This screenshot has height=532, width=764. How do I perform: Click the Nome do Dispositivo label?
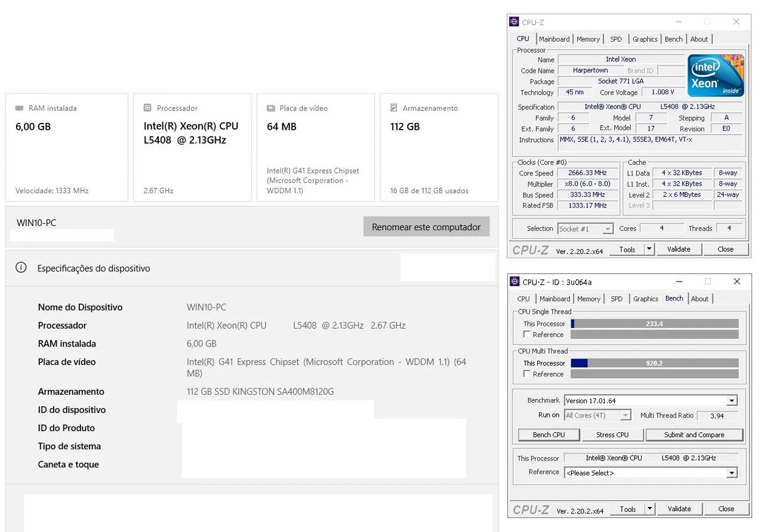coord(80,307)
